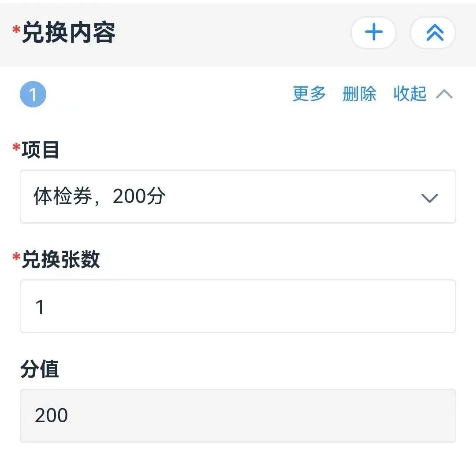
Task: Select the 体检券，200分 chosen value text
Action: [x=99, y=196]
